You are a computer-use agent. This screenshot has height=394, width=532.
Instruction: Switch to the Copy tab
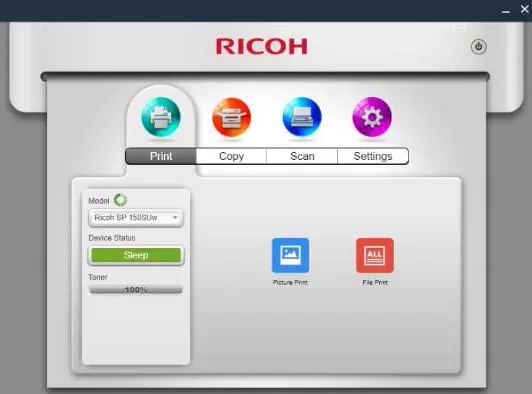coord(231,156)
